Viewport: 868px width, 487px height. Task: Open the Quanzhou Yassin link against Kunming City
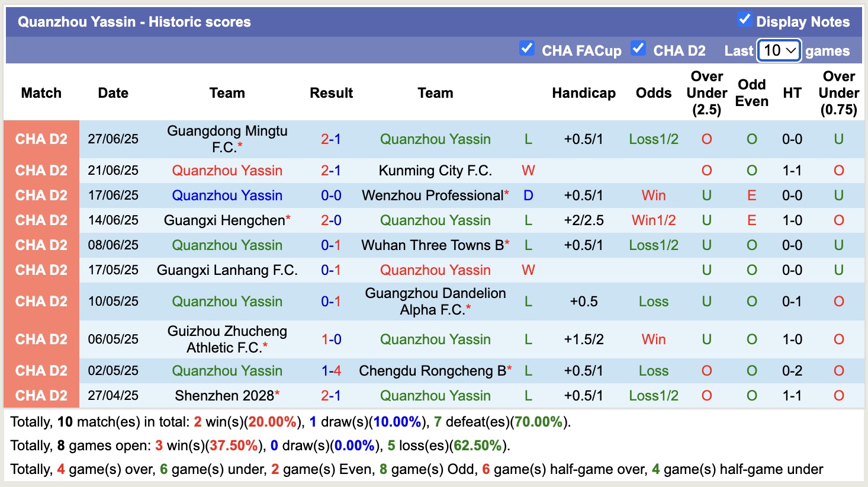point(227,170)
